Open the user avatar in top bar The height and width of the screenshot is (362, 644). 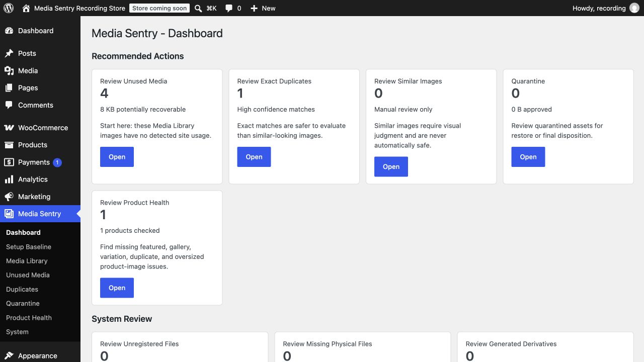coord(634,8)
